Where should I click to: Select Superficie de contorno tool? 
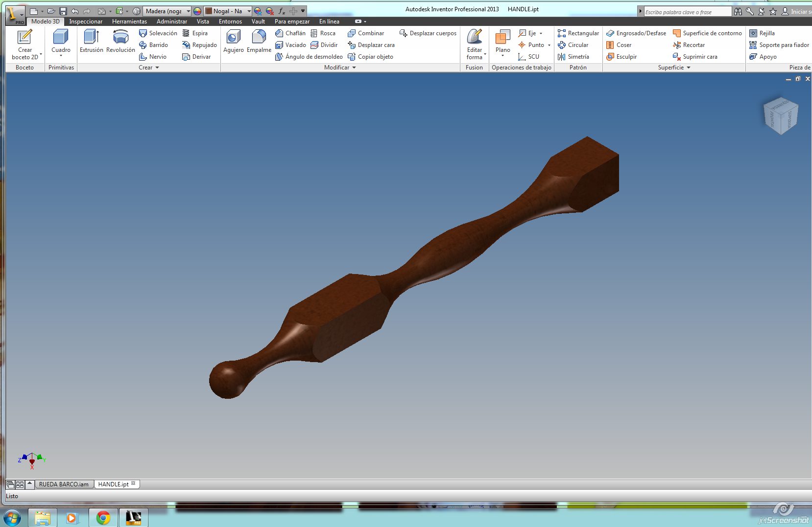pyautogui.click(x=707, y=33)
